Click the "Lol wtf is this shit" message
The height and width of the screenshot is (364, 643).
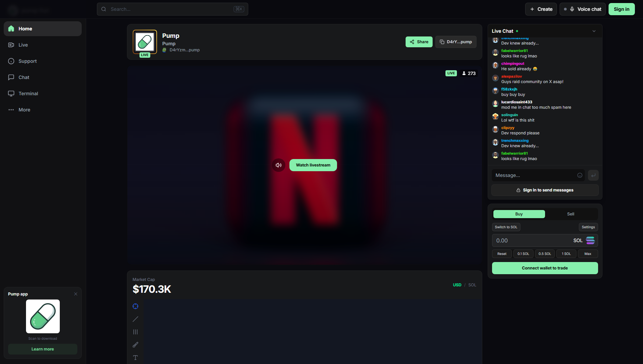point(518,120)
